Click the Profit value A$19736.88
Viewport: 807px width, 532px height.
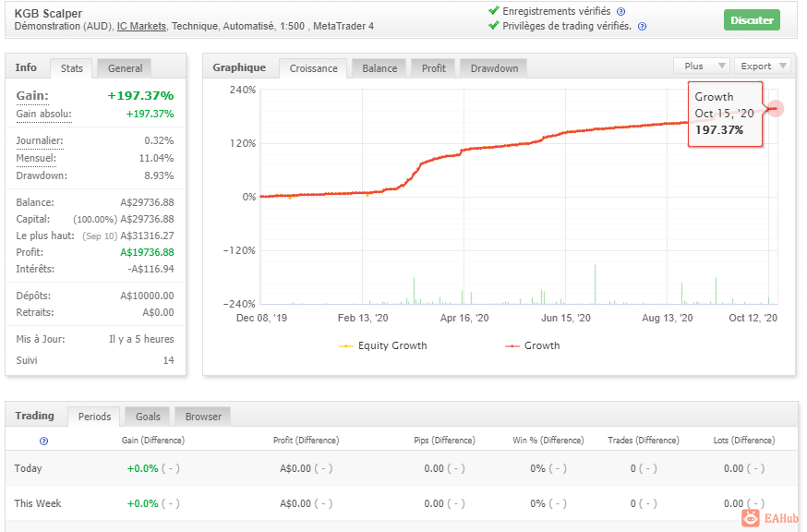coord(147,252)
